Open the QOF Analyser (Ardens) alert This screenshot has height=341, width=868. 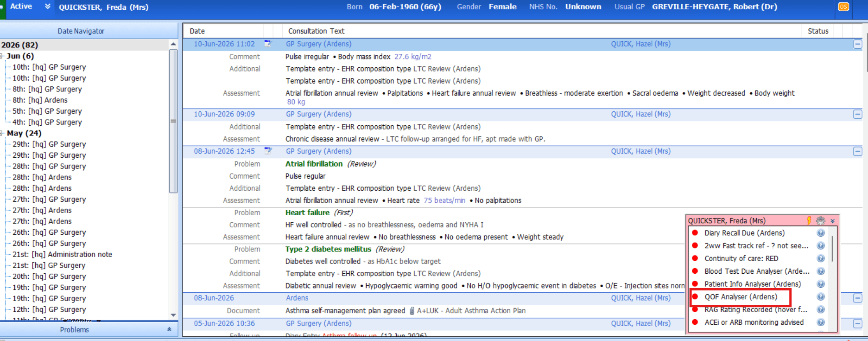coord(741,297)
